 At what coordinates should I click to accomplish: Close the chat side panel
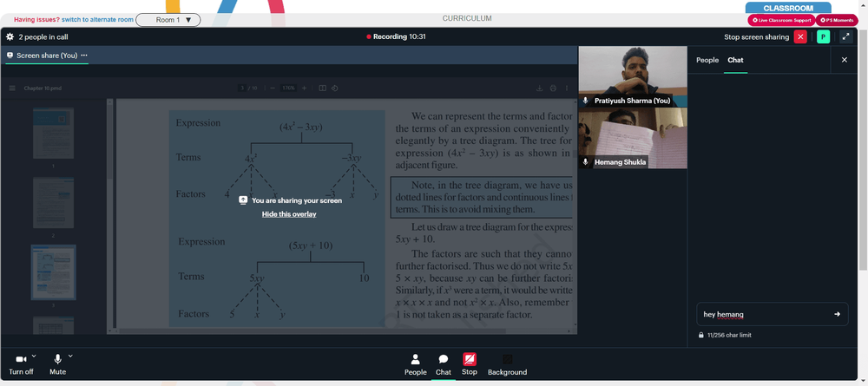[x=845, y=60]
